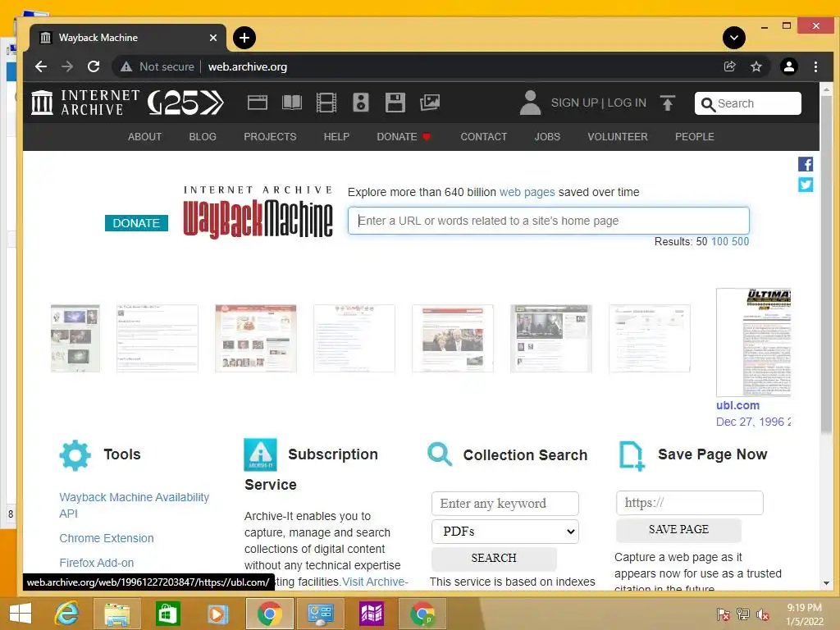The width and height of the screenshot is (840, 630).
Task: Click the Upload arrow icon
Action: point(668,103)
